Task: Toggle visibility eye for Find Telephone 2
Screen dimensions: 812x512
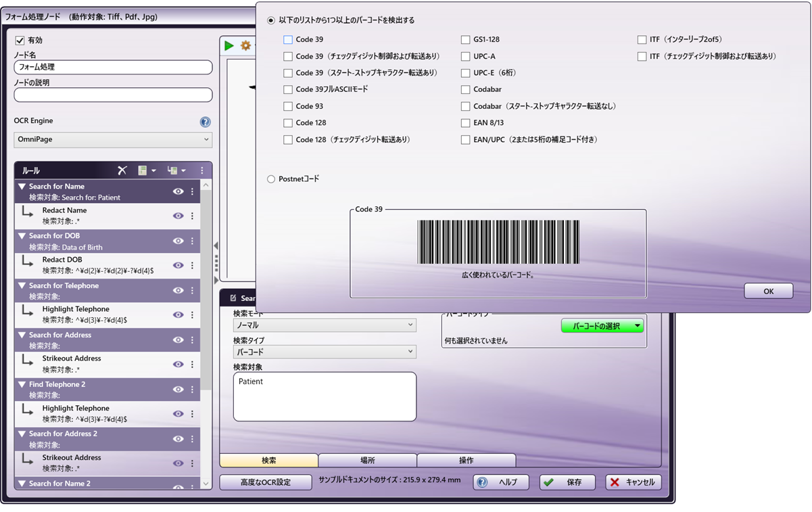Action: point(178,389)
